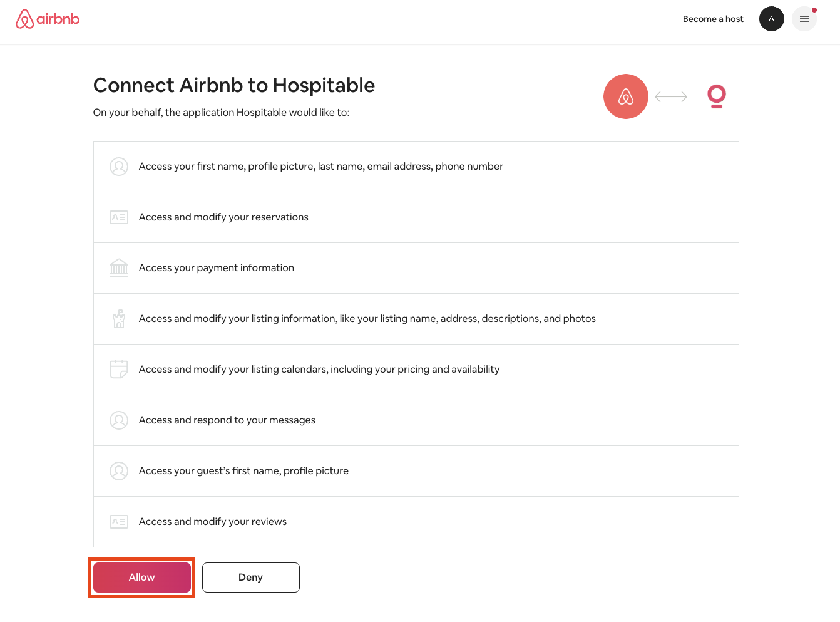Image resolution: width=840 pixels, height=622 pixels.
Task: Click the bank icon beside payment information
Action: [x=119, y=268]
